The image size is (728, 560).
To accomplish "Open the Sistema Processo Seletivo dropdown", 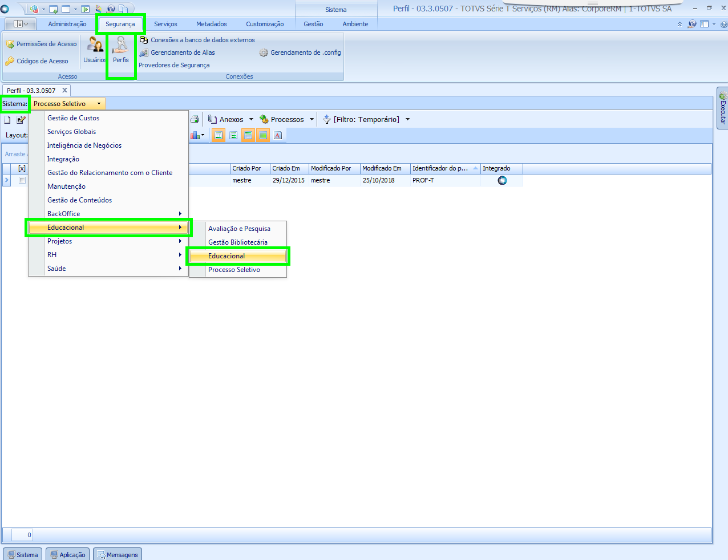I will [x=67, y=104].
